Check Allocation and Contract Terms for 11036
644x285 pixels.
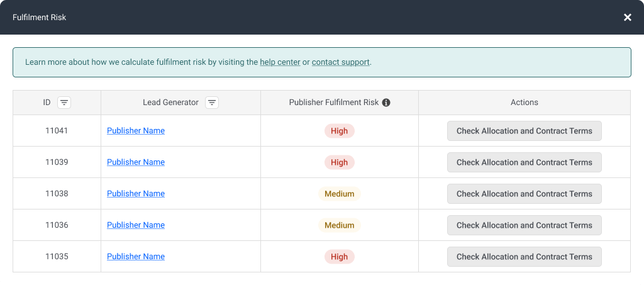point(525,225)
